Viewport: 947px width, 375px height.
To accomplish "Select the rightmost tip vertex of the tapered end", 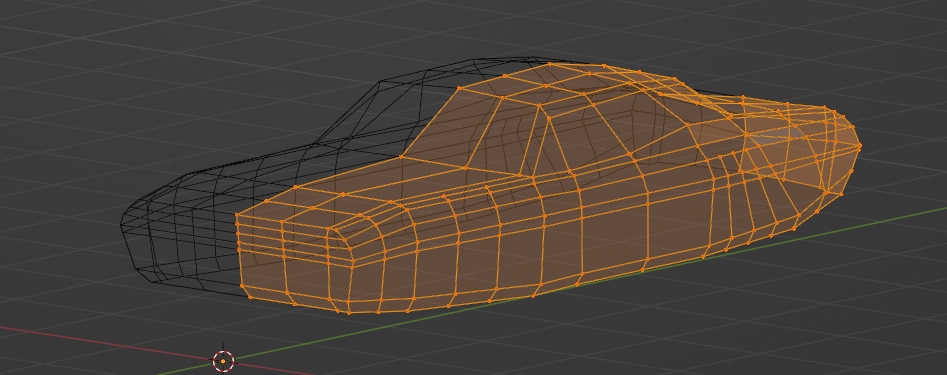I will (x=859, y=146).
